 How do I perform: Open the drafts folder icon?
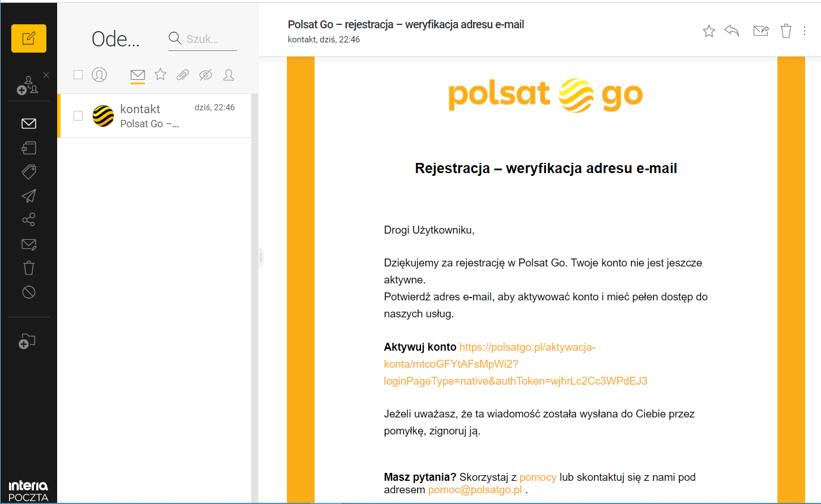point(29,148)
